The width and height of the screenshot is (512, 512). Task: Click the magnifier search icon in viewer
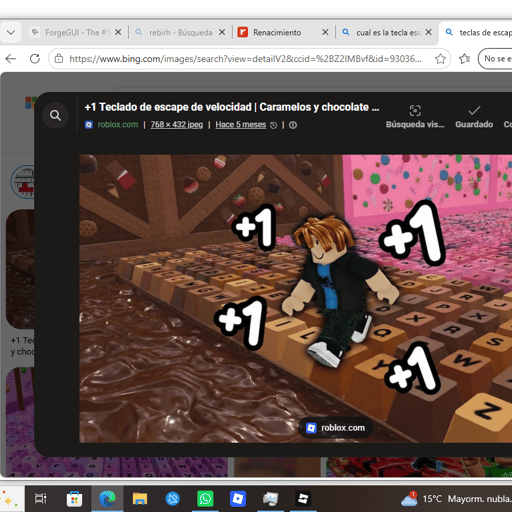[55, 116]
